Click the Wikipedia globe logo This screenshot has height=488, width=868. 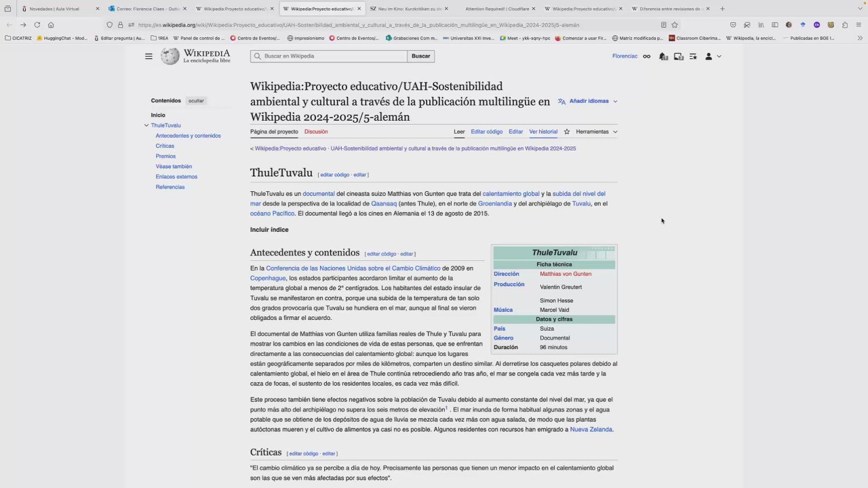click(x=170, y=56)
